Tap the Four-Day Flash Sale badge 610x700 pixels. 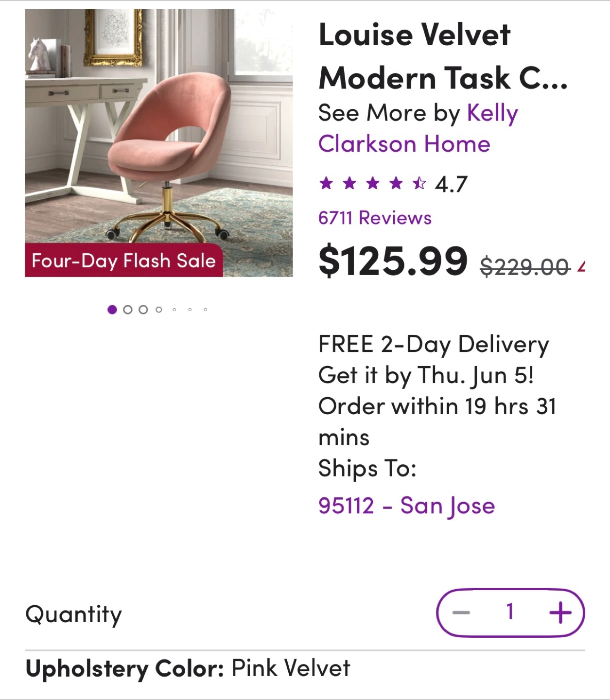tap(123, 261)
